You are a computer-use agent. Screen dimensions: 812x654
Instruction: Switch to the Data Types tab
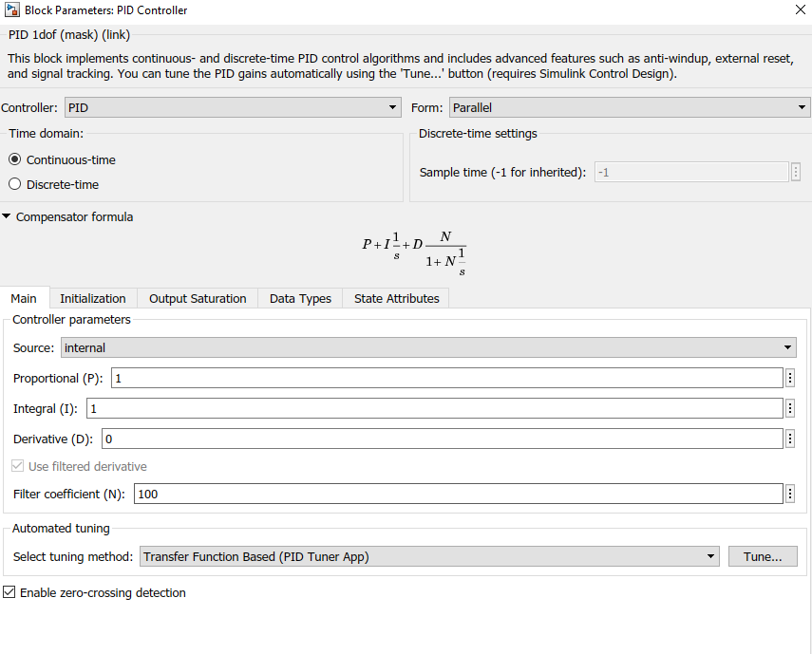(300, 297)
